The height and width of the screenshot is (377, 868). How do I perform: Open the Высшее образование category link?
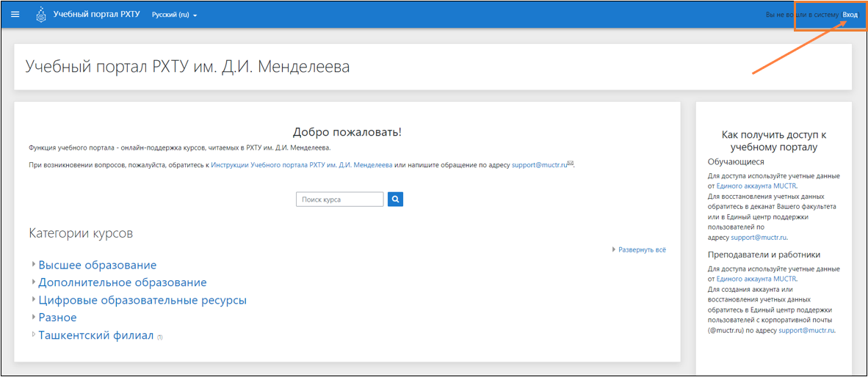point(98,265)
